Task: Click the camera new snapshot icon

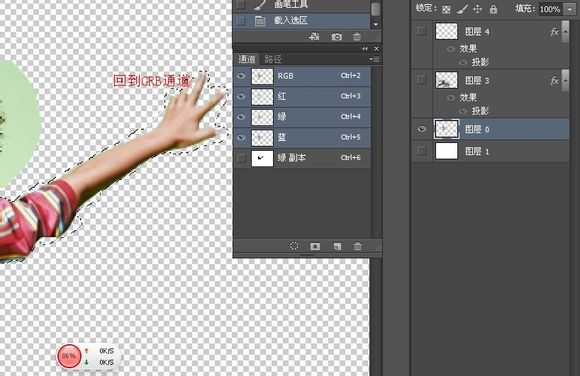Action: click(336, 37)
